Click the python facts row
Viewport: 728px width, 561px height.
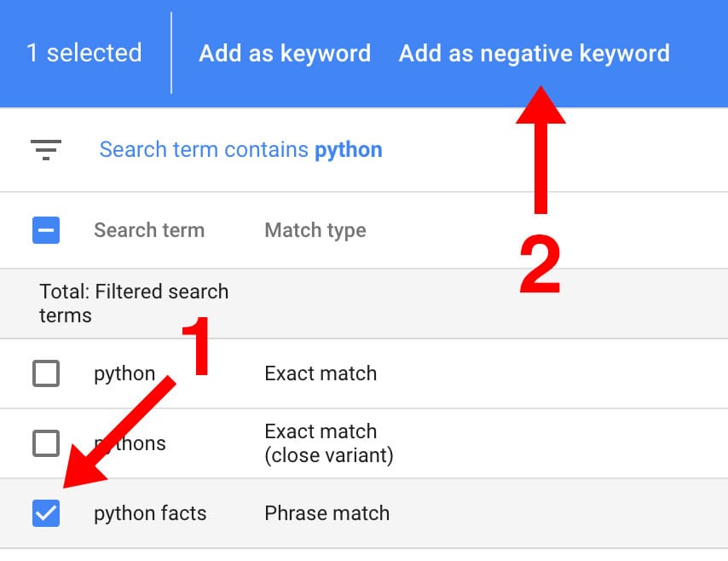click(150, 513)
